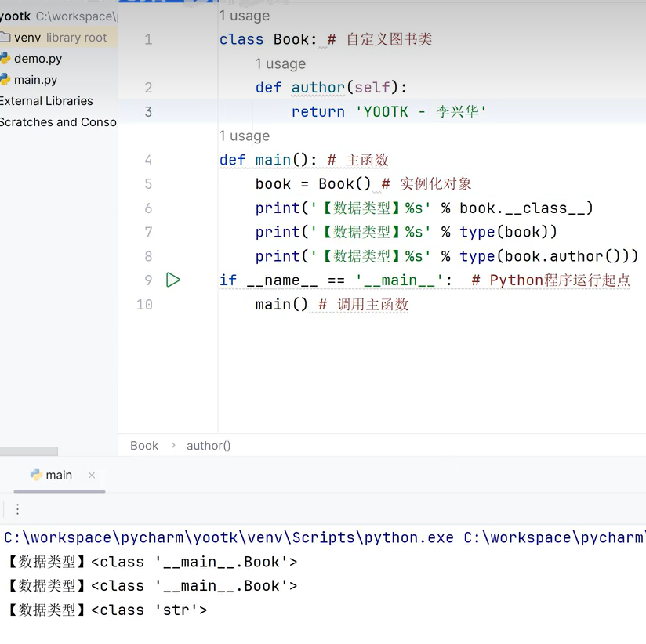Click 'type(book))' on line 7

(x=508, y=232)
